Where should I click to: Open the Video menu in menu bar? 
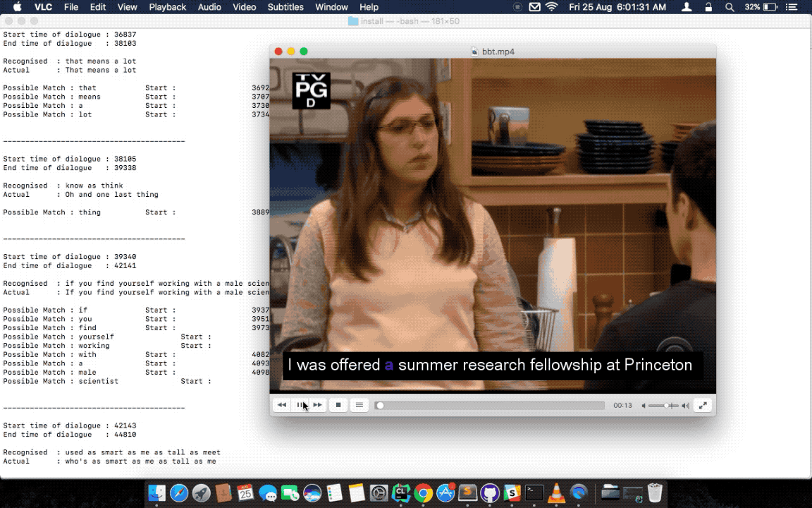click(x=245, y=7)
